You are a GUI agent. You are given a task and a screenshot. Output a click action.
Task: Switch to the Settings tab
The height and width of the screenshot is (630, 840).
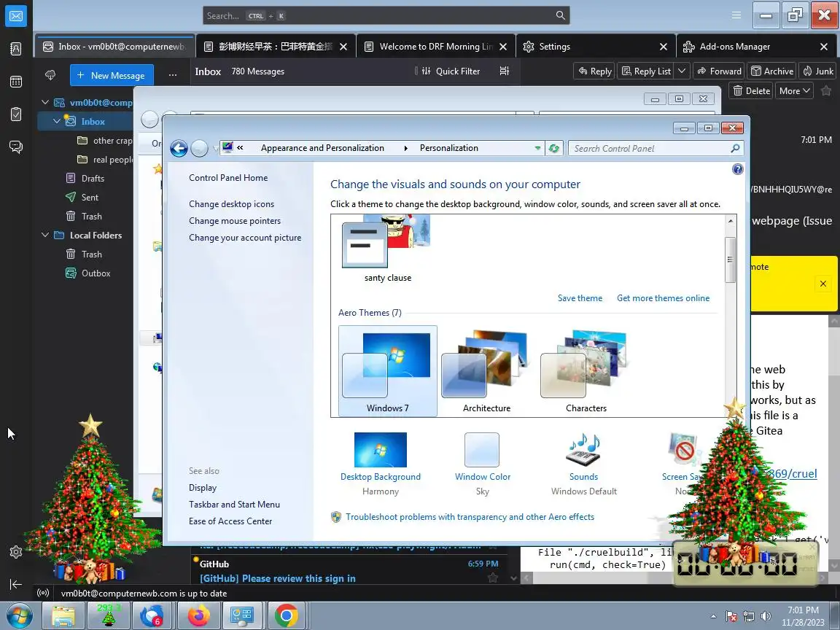596,47
